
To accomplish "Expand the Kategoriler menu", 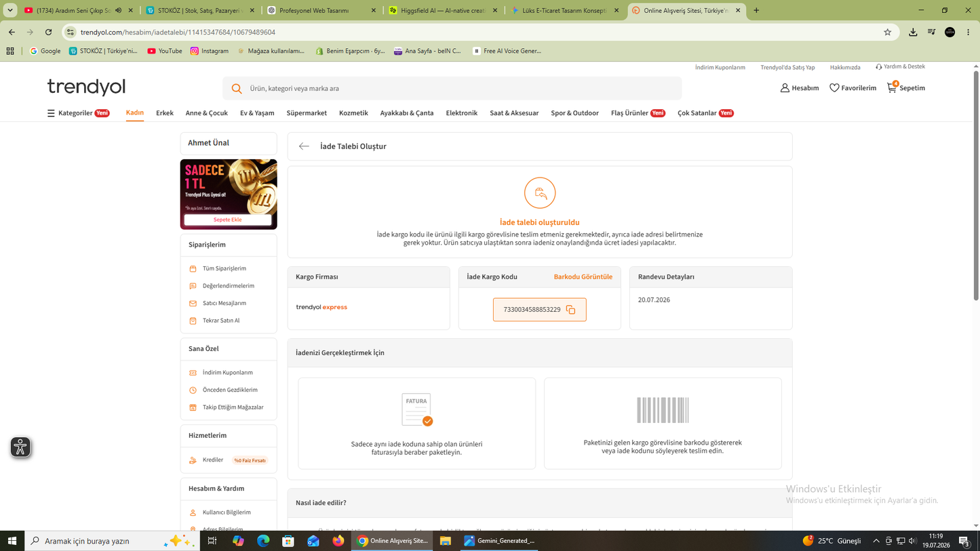I will (78, 113).
